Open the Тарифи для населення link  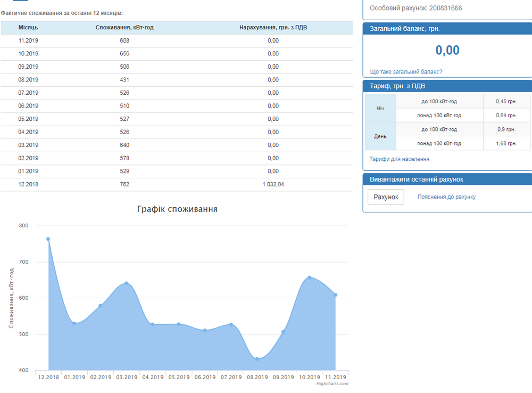click(399, 159)
